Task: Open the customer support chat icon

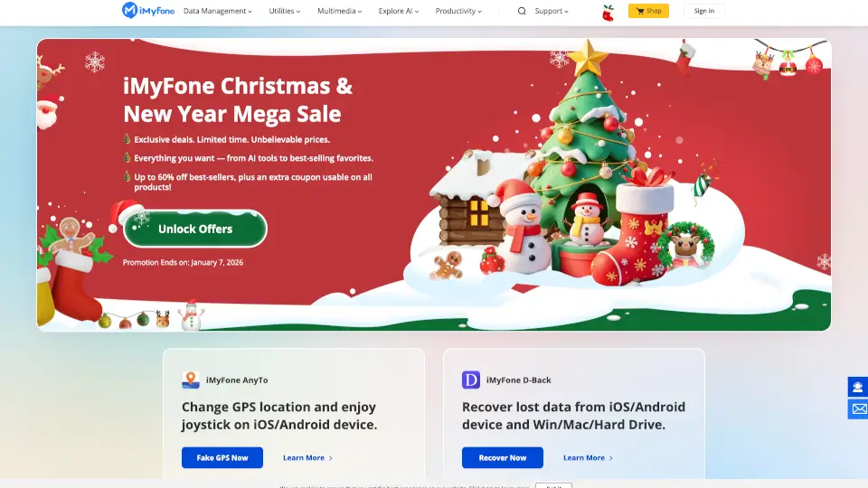Action: pos(857,387)
